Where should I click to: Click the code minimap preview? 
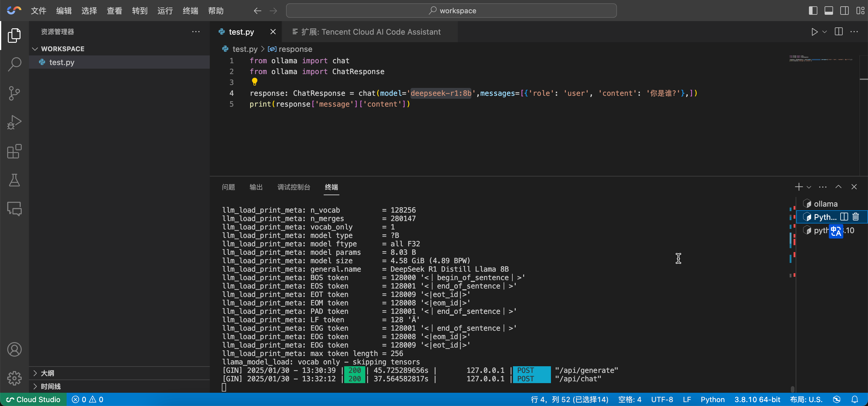pos(820,58)
